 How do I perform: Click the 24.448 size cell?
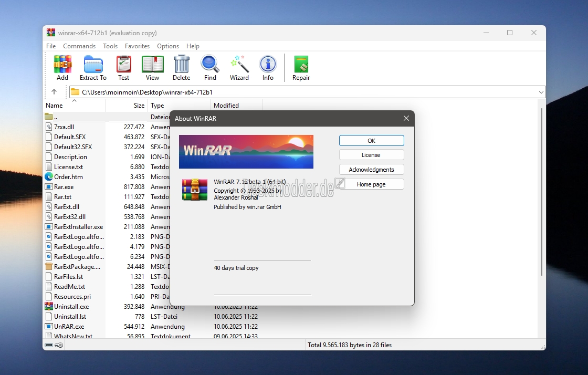point(135,267)
